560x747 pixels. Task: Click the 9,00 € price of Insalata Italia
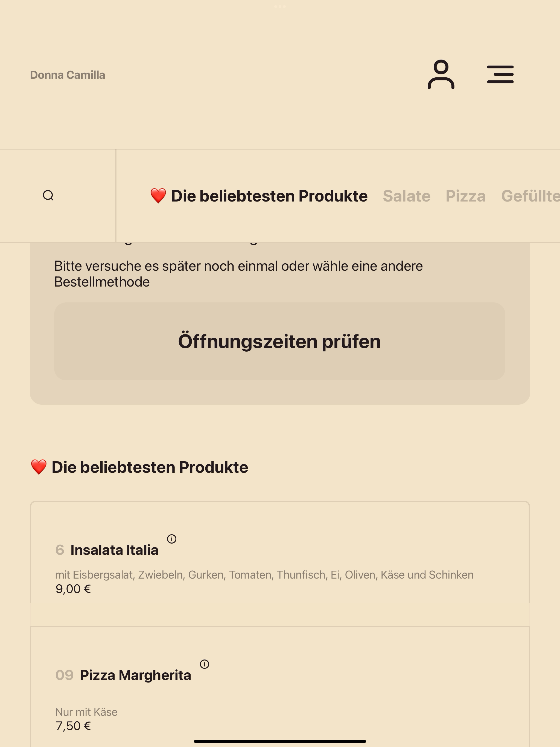[73, 589]
